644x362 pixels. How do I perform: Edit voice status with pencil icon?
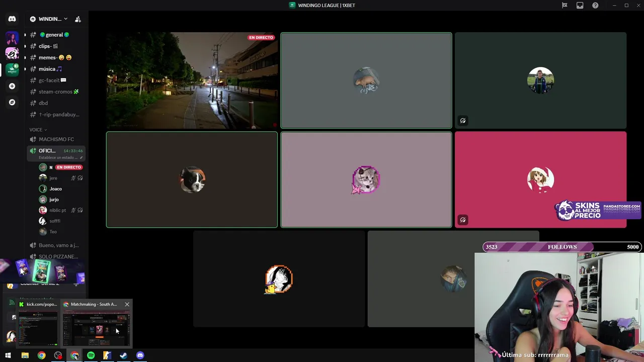click(81, 157)
